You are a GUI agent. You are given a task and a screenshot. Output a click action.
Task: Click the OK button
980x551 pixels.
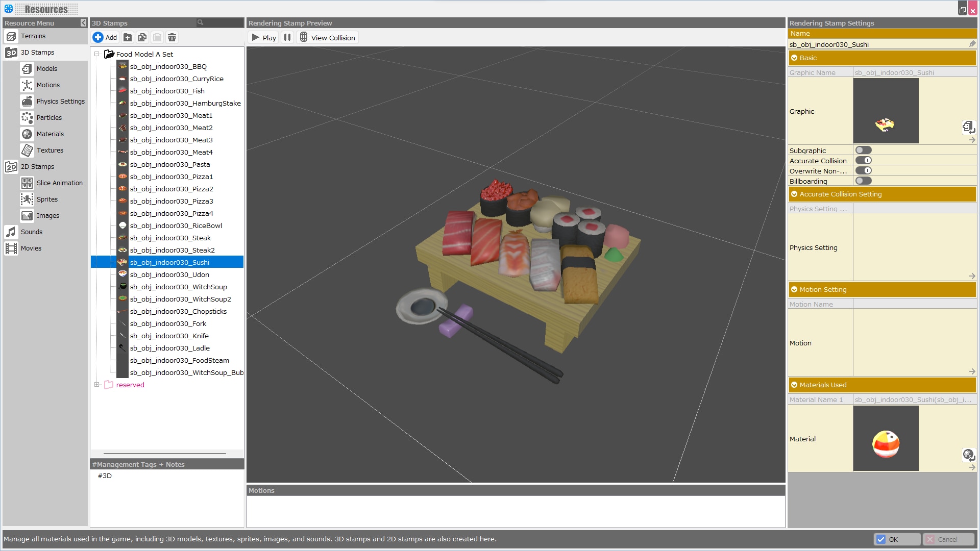pyautogui.click(x=897, y=539)
